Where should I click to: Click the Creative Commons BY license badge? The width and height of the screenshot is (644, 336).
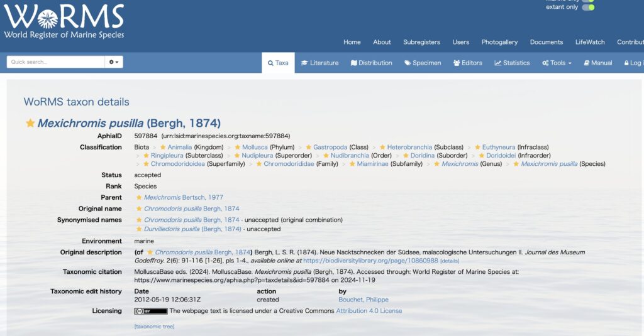pos(151,311)
